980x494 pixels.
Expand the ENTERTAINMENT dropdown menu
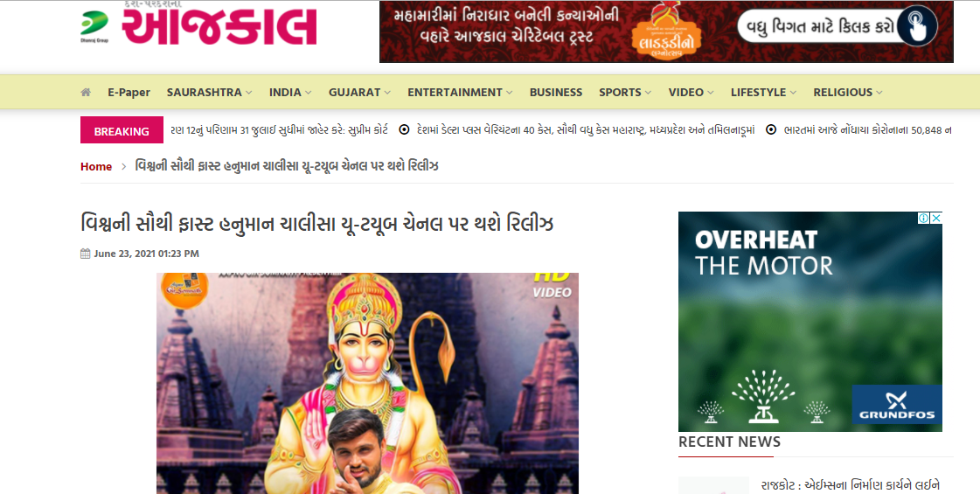coord(460,92)
